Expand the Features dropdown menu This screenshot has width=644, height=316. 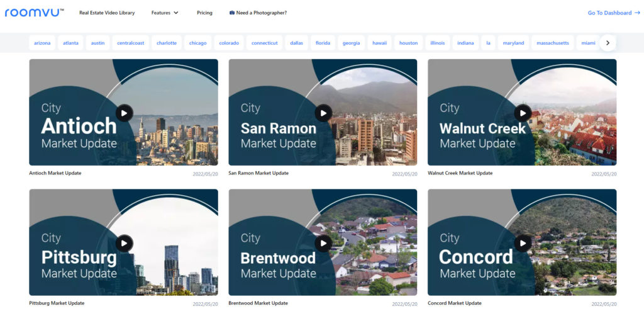(x=165, y=13)
